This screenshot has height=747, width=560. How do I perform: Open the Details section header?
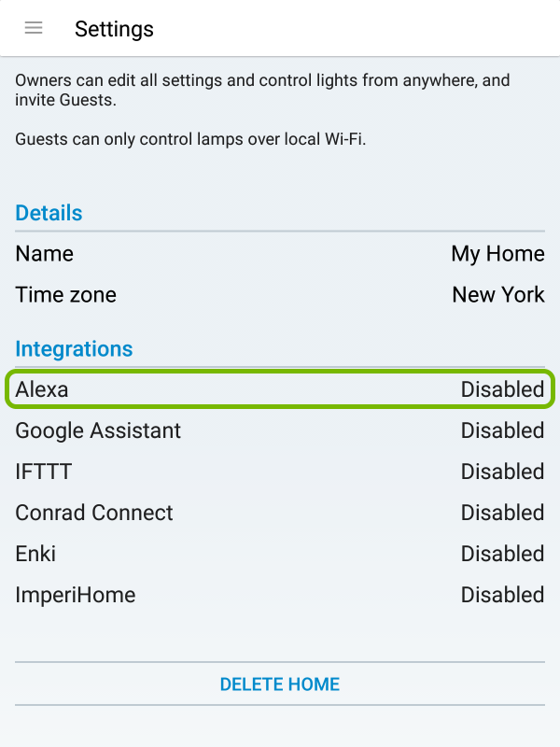(x=49, y=213)
